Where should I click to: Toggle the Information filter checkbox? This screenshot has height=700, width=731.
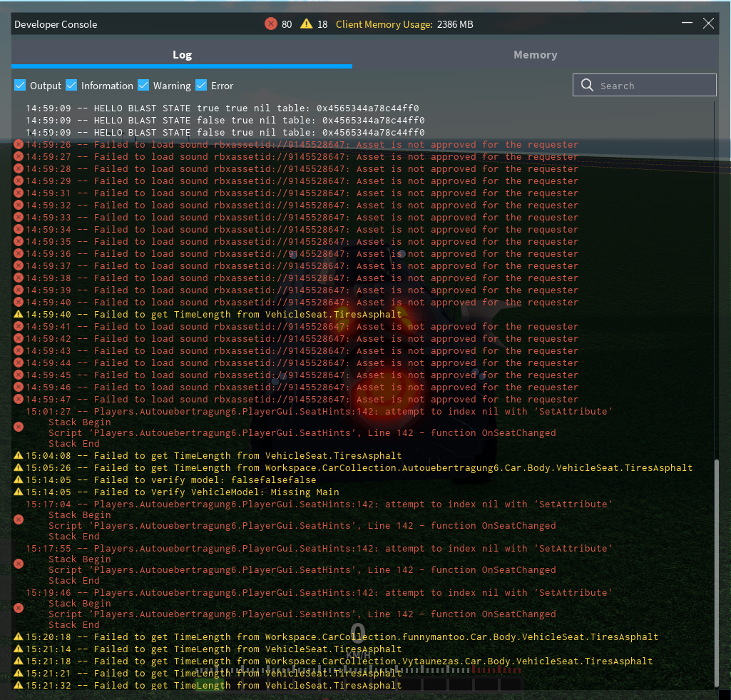tap(71, 86)
